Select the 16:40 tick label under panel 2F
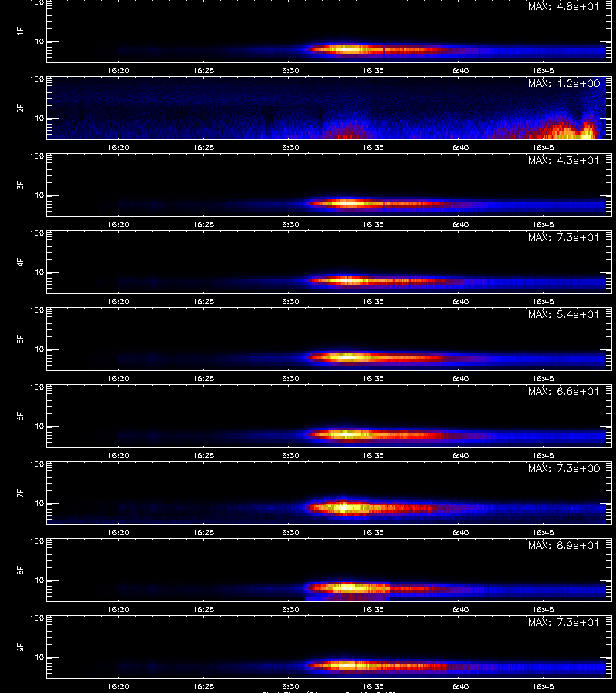This screenshot has height=693, width=616. click(x=458, y=148)
